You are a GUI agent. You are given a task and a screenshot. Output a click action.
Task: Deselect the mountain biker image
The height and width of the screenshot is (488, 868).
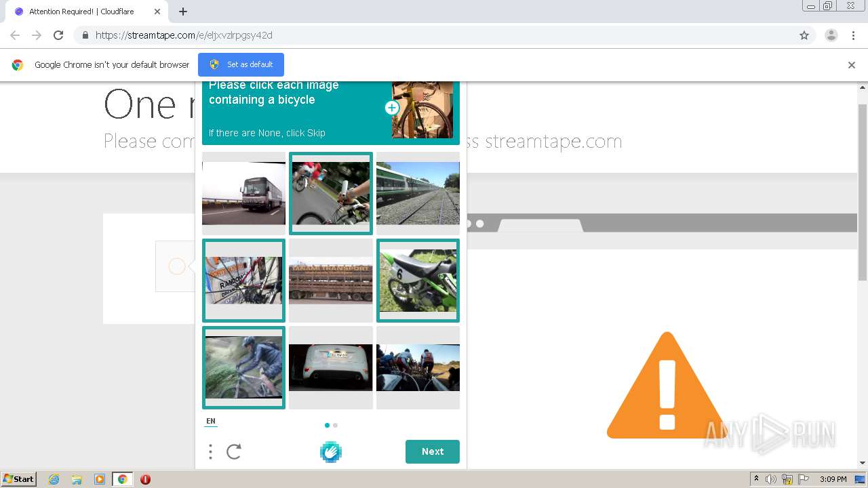click(x=243, y=367)
